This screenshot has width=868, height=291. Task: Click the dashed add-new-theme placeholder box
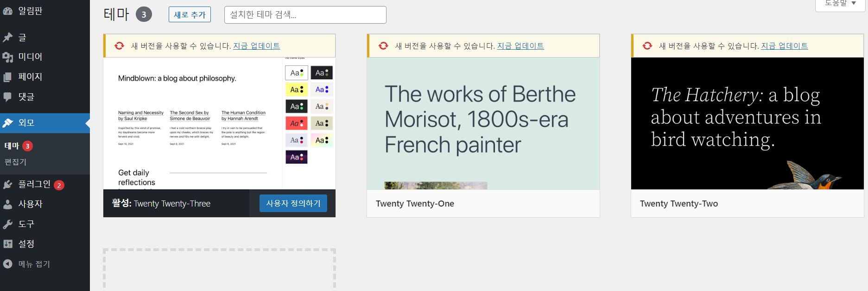click(x=219, y=270)
